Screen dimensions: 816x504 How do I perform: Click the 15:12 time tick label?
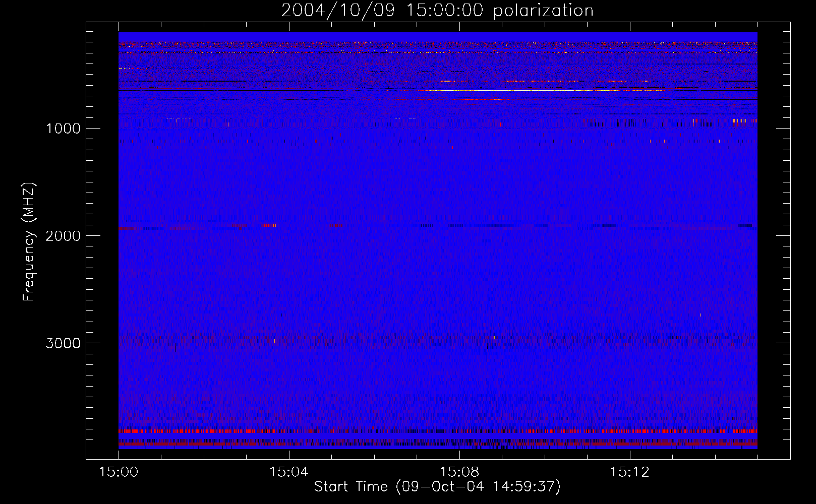click(x=630, y=472)
